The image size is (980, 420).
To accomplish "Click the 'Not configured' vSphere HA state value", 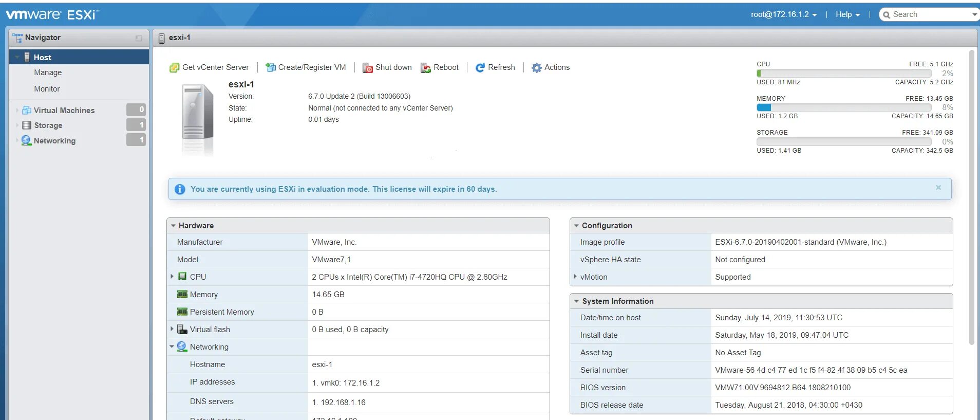I will tap(740, 260).
